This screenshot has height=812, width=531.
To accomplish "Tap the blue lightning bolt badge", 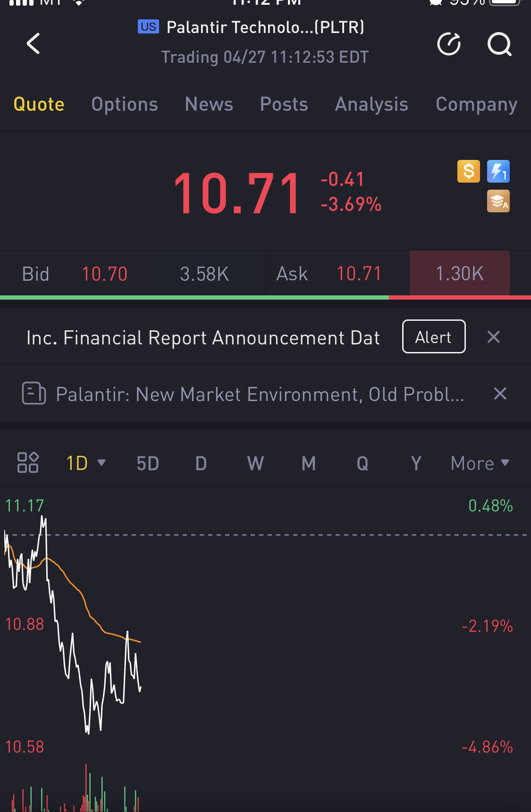I will coord(498,171).
